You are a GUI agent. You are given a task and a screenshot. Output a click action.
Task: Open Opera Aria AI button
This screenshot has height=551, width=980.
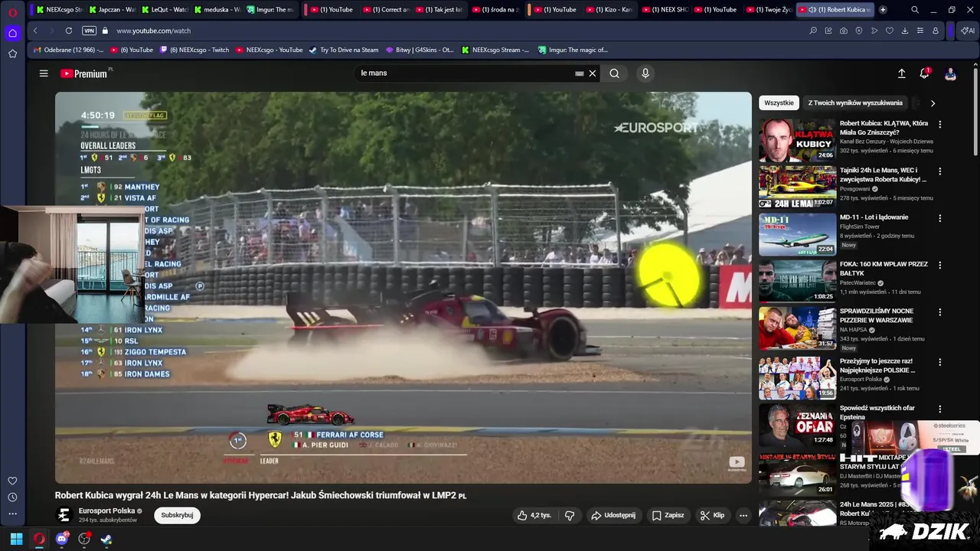coord(968,31)
